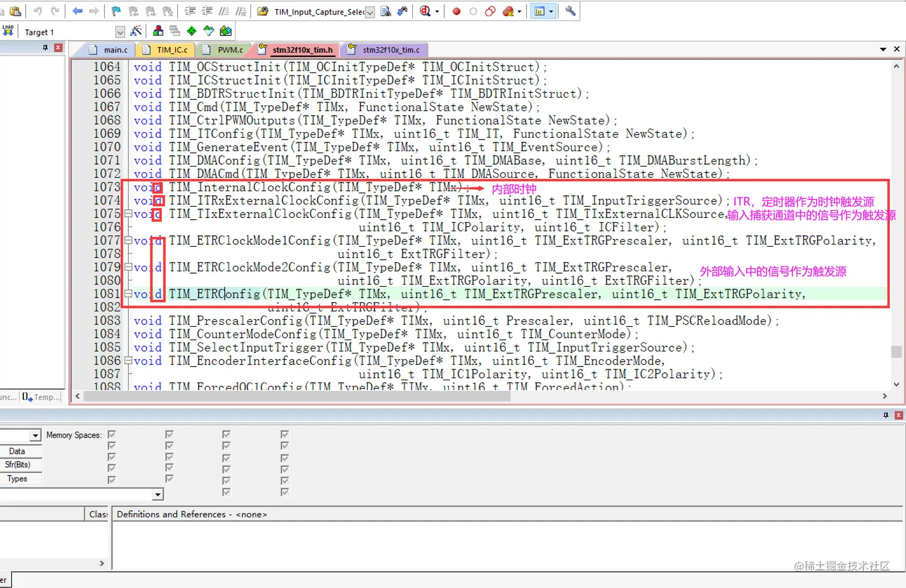Download to flash with the LOAD icon
Screen dimensions: 906x588
[8, 31]
